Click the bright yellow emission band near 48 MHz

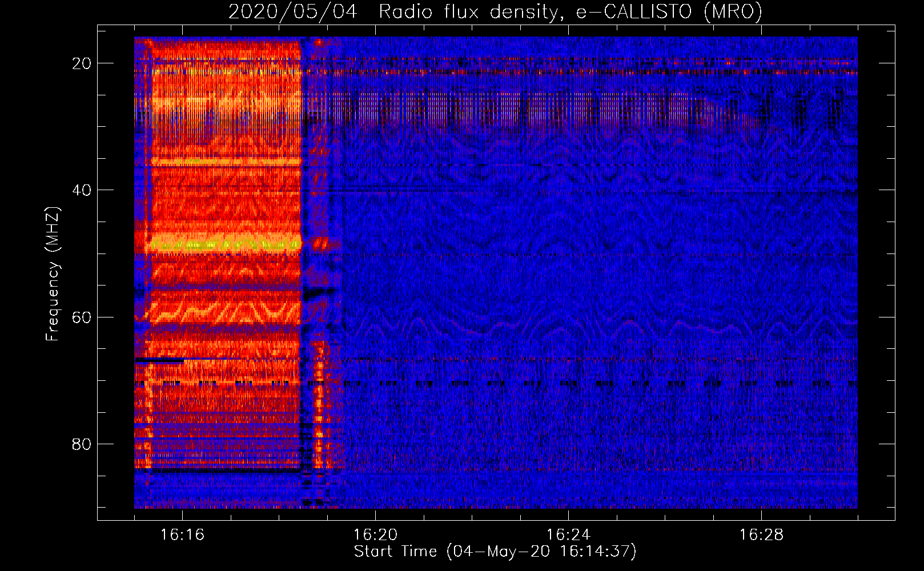(x=226, y=244)
